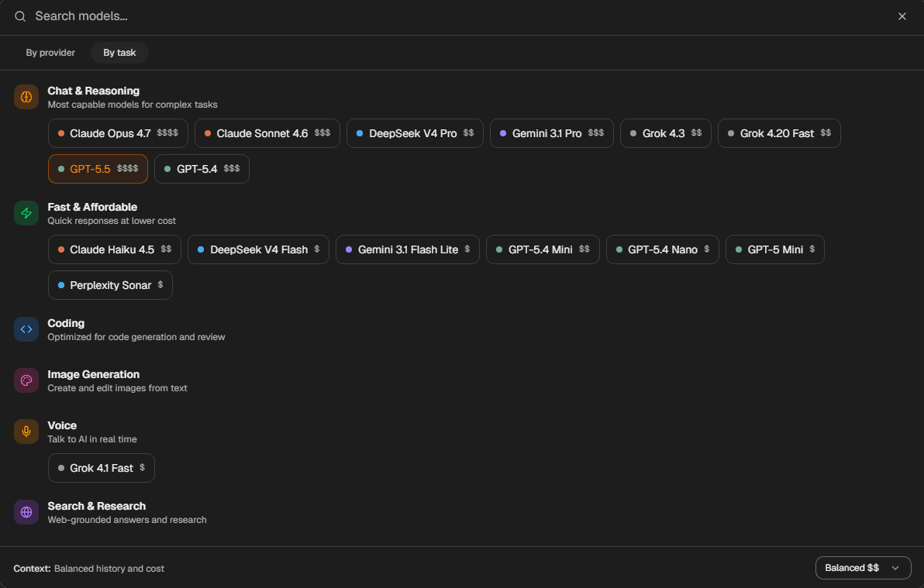Select the GPT-5.4 Mini model
Viewport: 924px width, 588px height.
tap(543, 249)
